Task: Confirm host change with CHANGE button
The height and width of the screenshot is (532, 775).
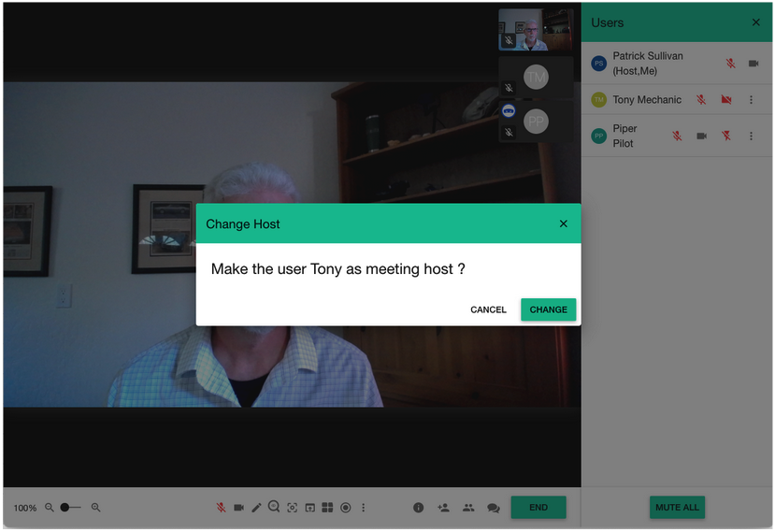Action: pos(548,309)
